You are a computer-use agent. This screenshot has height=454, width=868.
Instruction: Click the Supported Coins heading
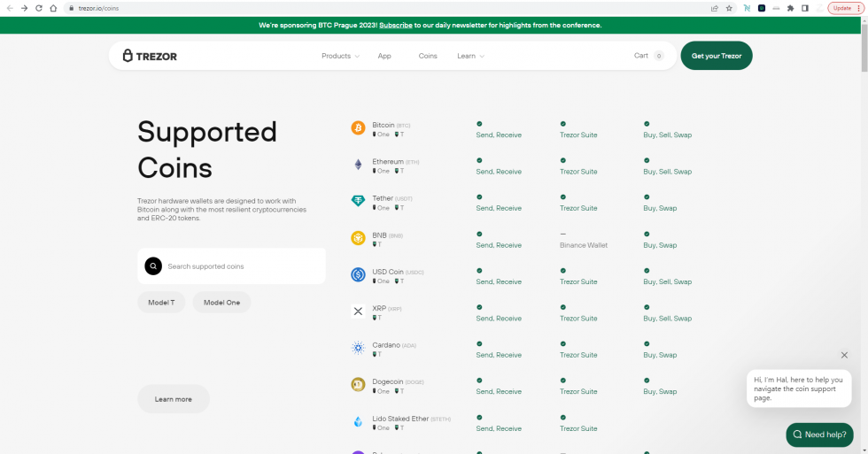pyautogui.click(x=207, y=150)
